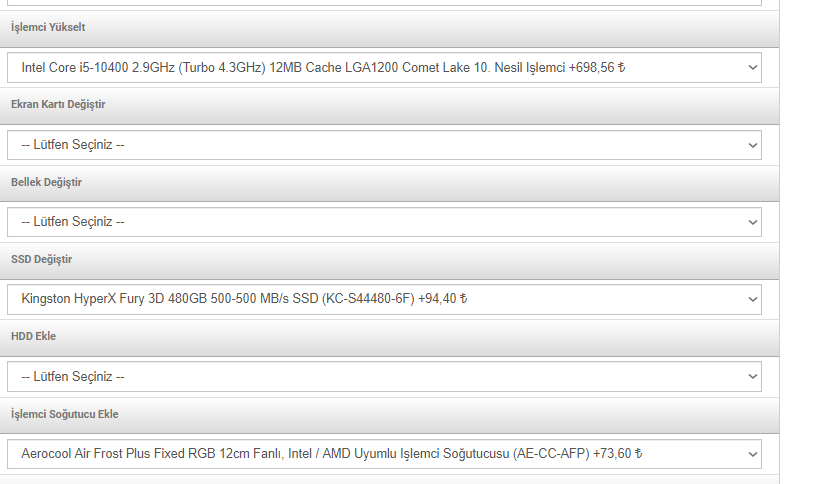Viewport: 840px width, 484px height.
Task: Click the İşlemci Soğutucu Ekle section header
Action: 64,414
